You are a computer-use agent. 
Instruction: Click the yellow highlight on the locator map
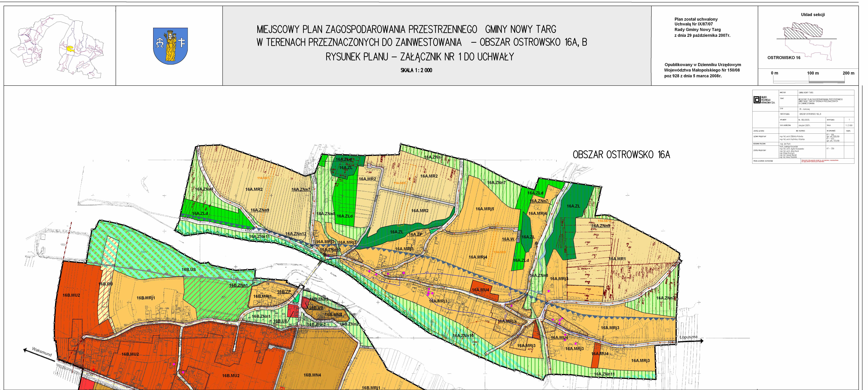click(x=70, y=49)
